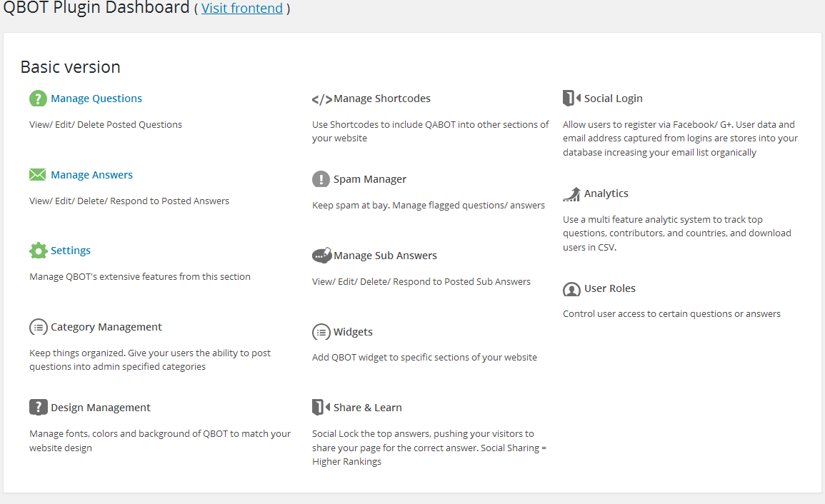Click the Category Management list icon
Viewport: 825px width, 504px height.
[38, 327]
